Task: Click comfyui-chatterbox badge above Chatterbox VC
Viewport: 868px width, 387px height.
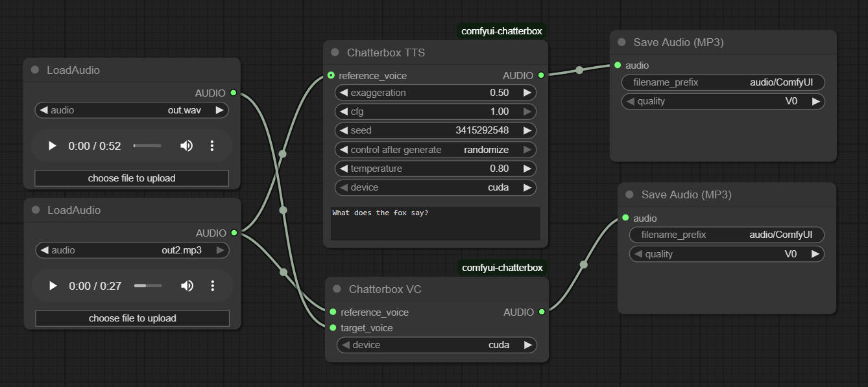Action: coord(501,268)
